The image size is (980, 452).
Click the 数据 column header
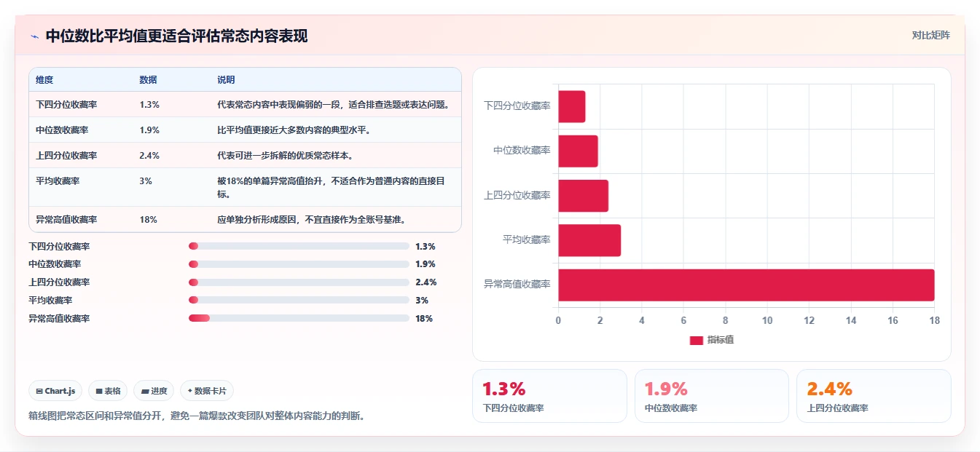pos(148,80)
